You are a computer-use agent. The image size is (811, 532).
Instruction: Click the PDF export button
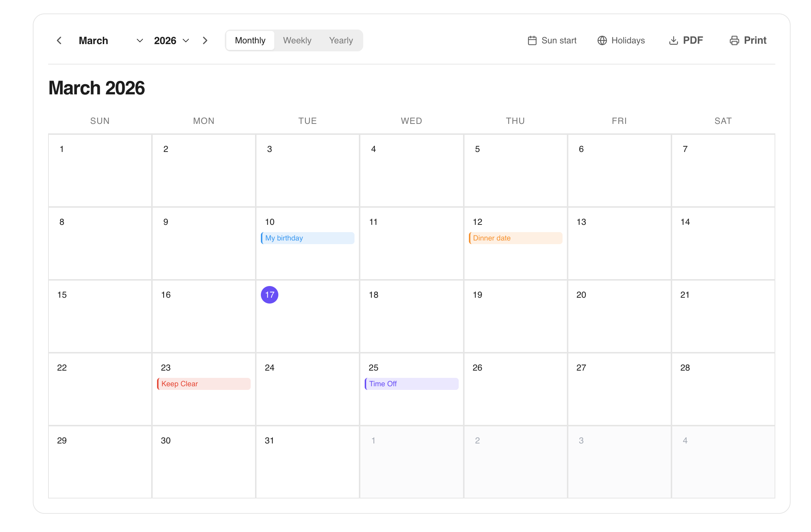692,40
